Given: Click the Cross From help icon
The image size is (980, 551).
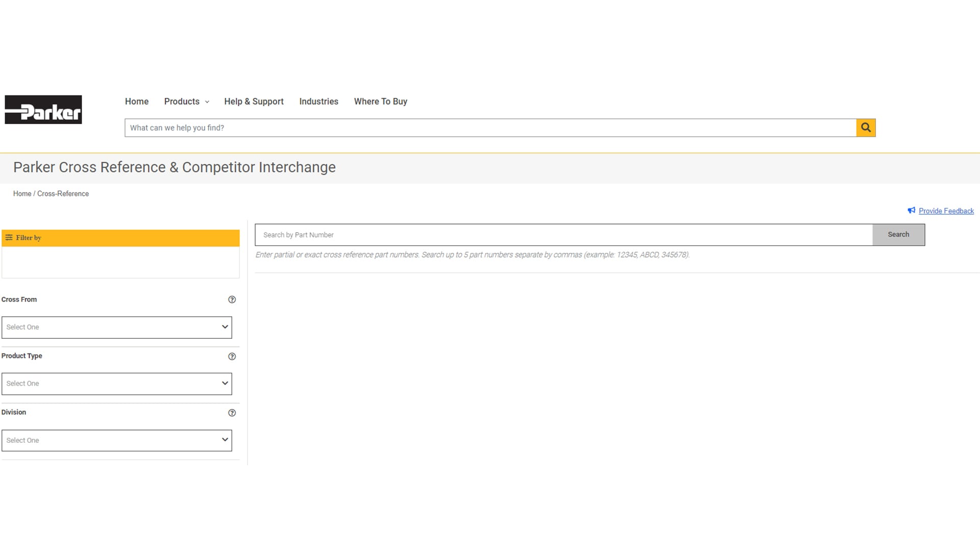Looking at the screenshot, I should tap(232, 299).
